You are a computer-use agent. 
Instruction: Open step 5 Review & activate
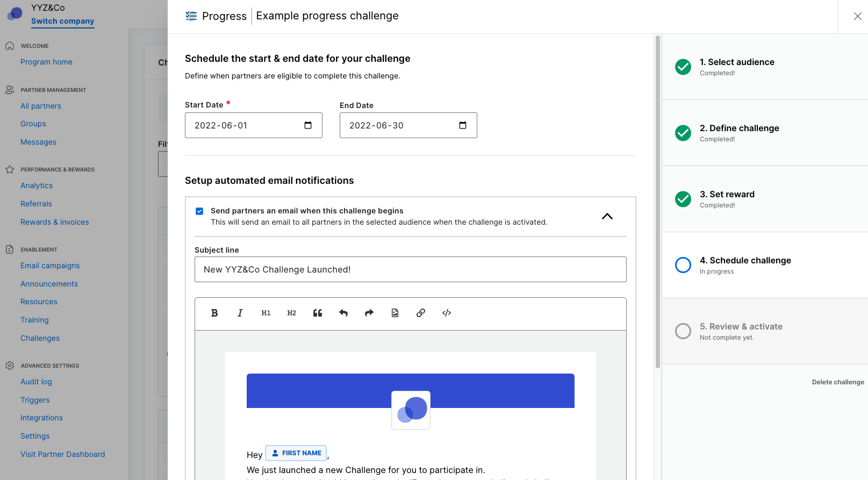[x=765, y=331]
